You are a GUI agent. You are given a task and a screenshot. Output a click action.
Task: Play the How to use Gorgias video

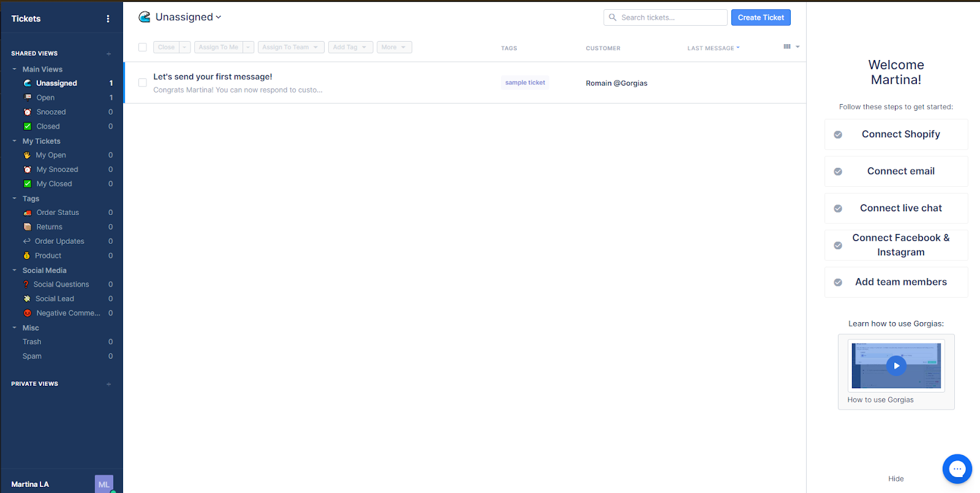coord(896,366)
